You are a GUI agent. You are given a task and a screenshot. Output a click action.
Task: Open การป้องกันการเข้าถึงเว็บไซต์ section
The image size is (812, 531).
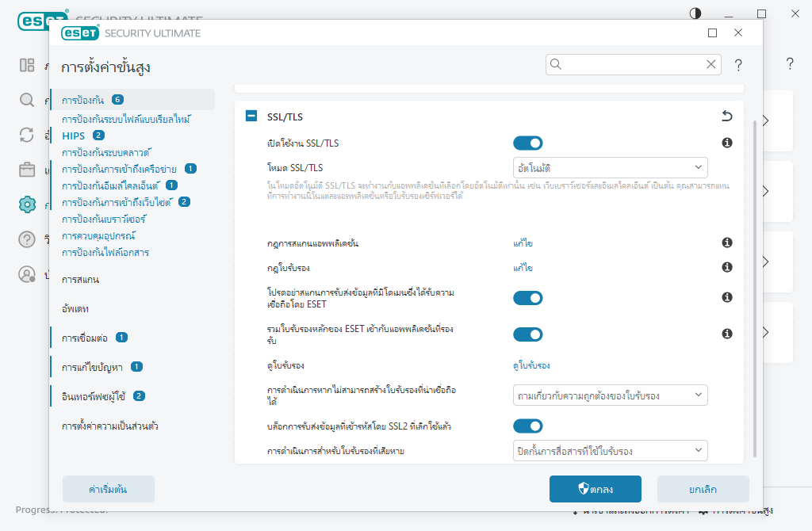pyautogui.click(x=117, y=202)
